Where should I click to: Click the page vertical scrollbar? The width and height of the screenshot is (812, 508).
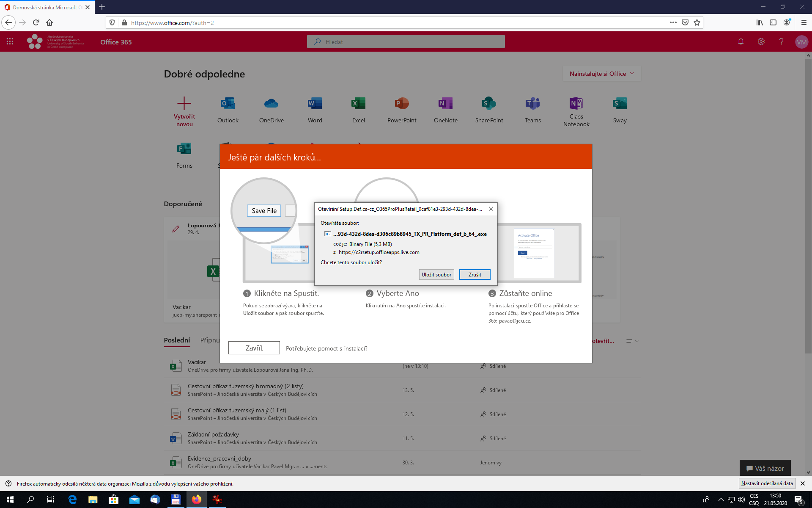808,206
